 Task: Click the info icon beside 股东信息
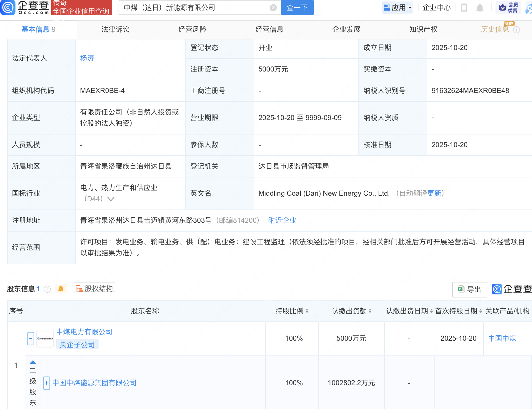47,289
